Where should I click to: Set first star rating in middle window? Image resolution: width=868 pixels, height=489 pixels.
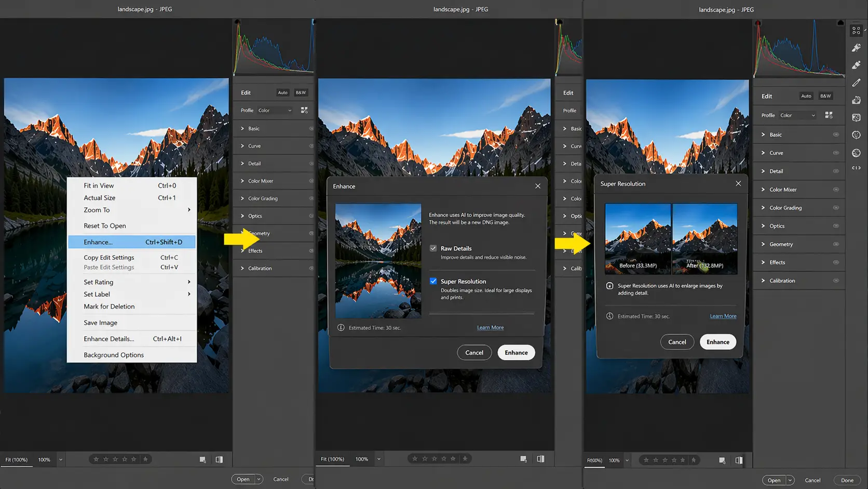pyautogui.click(x=415, y=458)
